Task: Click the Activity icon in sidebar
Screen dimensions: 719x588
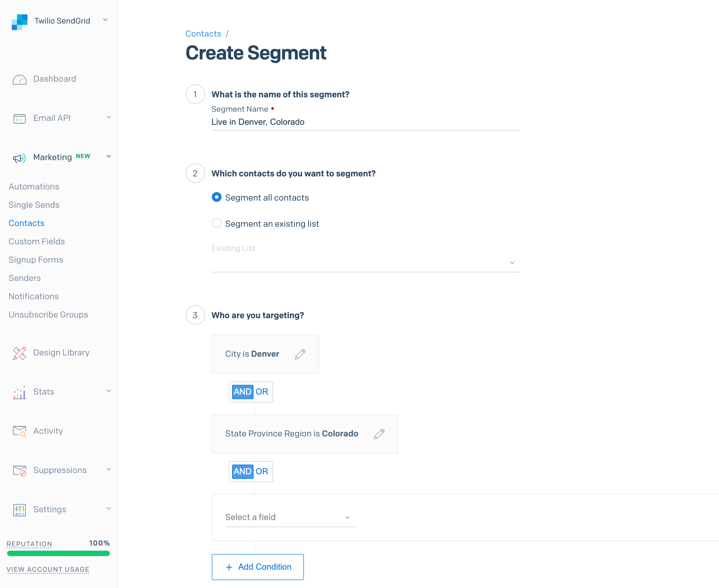Action: (x=19, y=431)
